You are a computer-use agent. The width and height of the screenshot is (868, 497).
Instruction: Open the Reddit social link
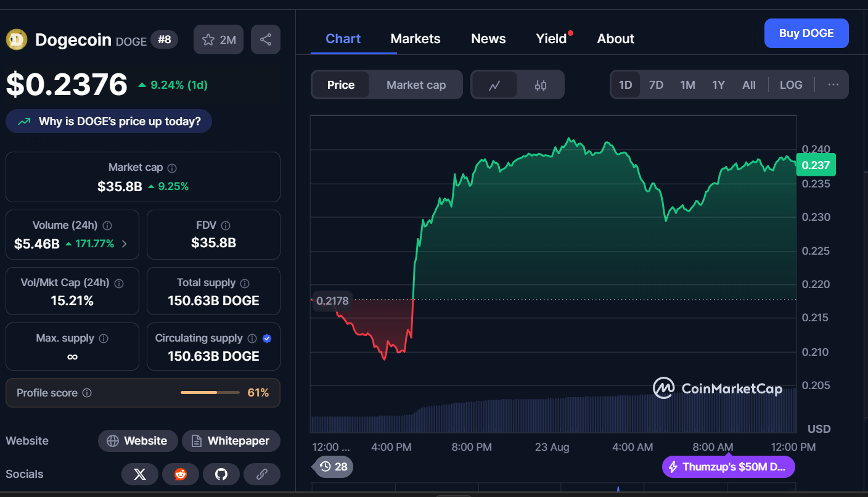[x=181, y=474]
